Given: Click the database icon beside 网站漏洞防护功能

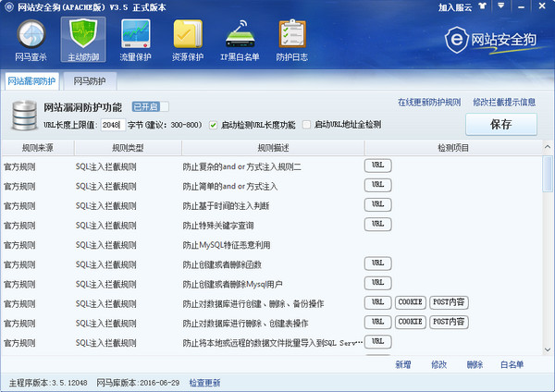Looking at the screenshot, I should tap(24, 115).
